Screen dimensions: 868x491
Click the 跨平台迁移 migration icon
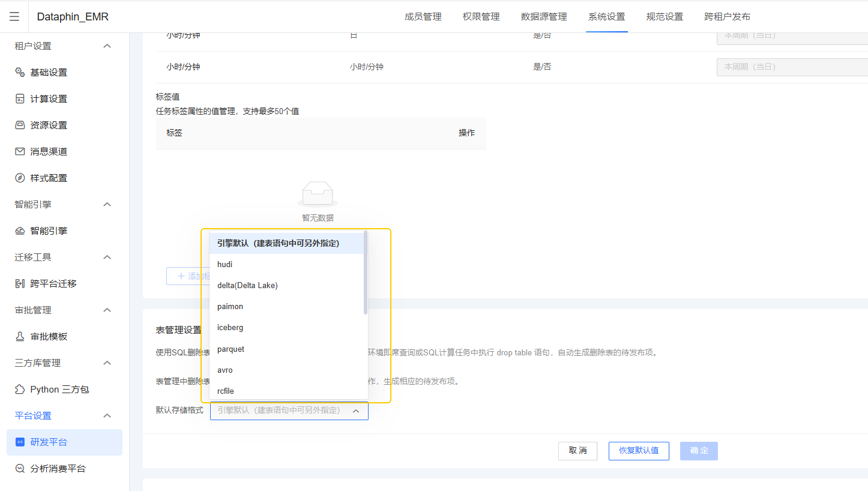click(20, 284)
